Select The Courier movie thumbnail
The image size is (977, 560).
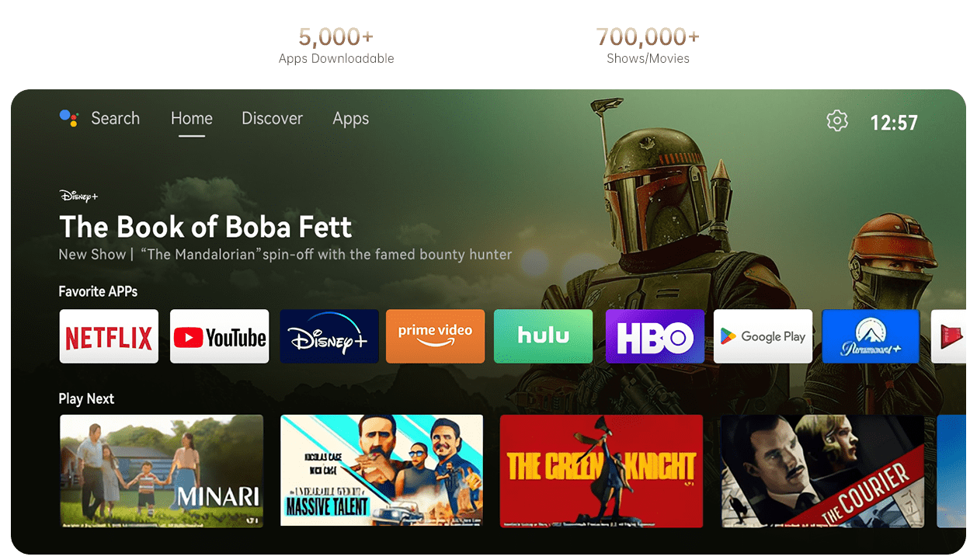822,471
